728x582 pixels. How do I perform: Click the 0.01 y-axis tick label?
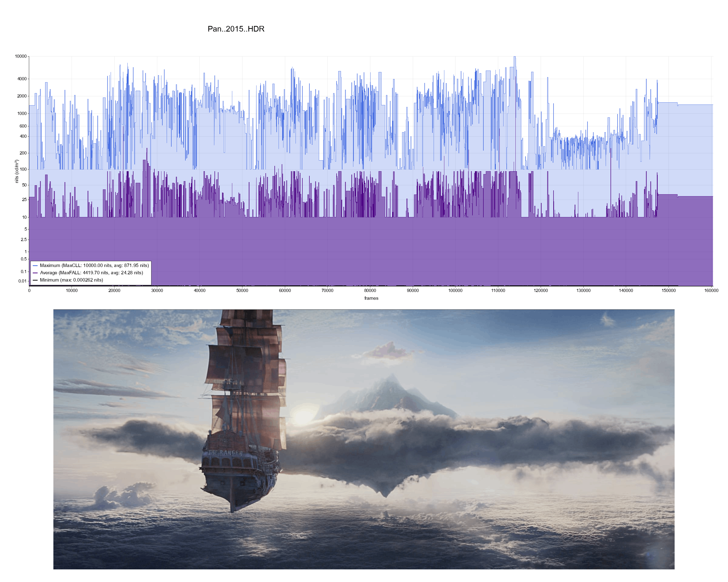click(22, 281)
